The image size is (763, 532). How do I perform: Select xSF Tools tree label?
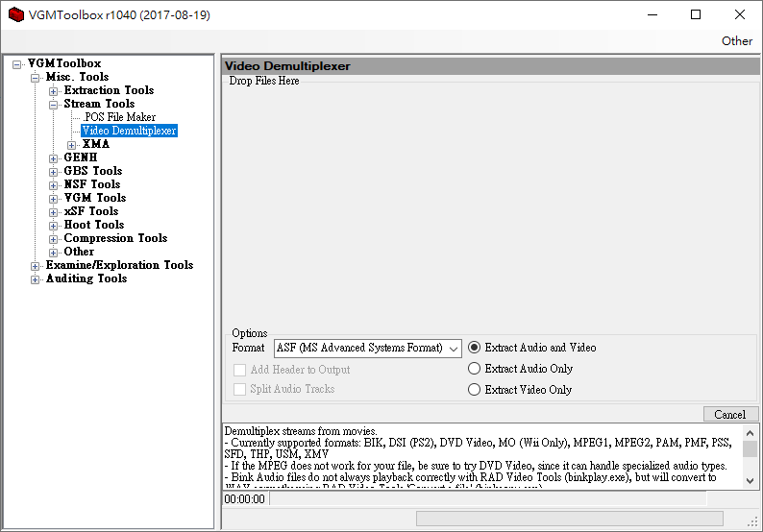click(91, 211)
